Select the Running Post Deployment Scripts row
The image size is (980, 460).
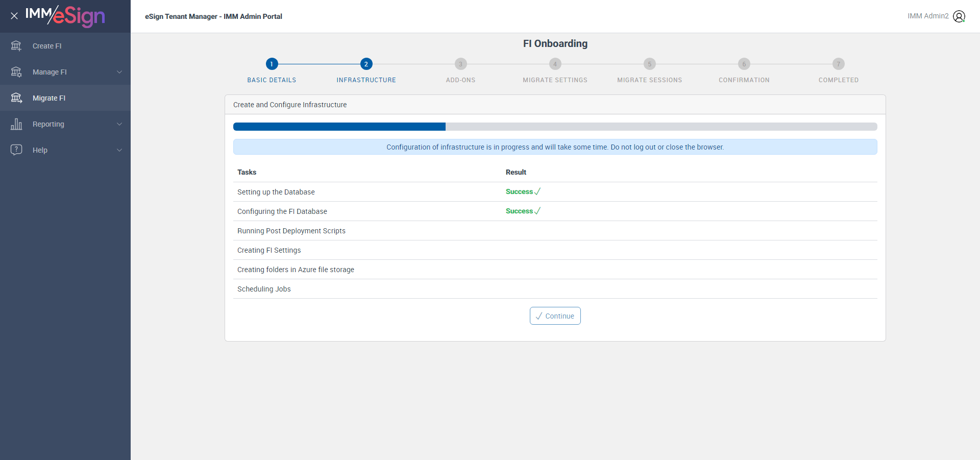[555, 231]
